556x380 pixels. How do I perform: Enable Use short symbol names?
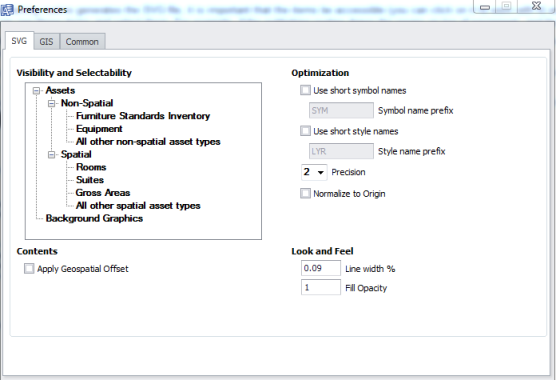tap(305, 90)
